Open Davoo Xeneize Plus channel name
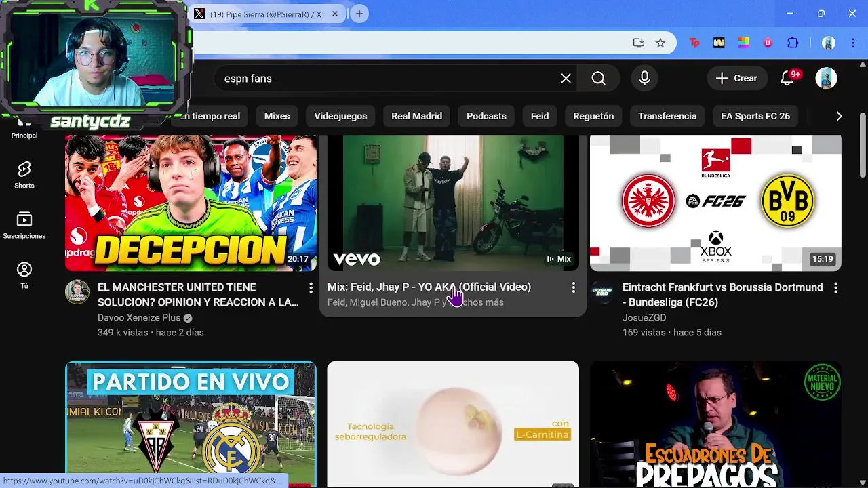The height and width of the screenshot is (488, 868). (138, 318)
